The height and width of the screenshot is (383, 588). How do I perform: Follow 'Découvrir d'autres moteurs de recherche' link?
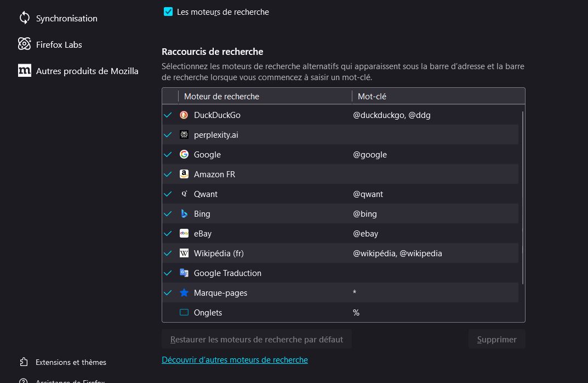pos(235,359)
